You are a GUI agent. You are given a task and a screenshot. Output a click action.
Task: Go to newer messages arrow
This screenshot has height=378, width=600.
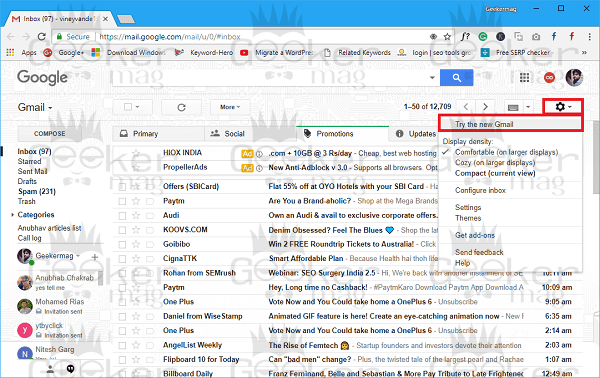tap(466, 107)
